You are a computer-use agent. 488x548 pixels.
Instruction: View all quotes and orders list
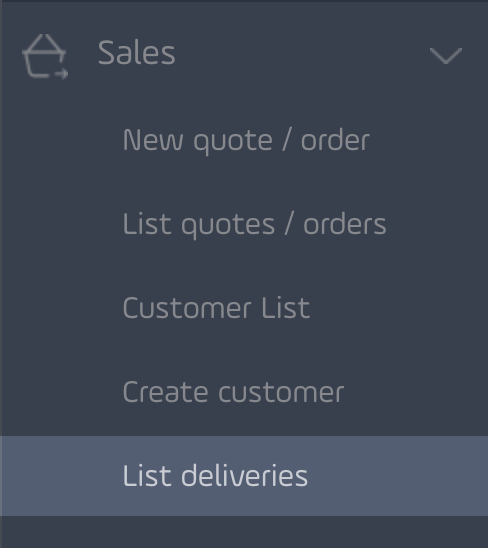[254, 224]
